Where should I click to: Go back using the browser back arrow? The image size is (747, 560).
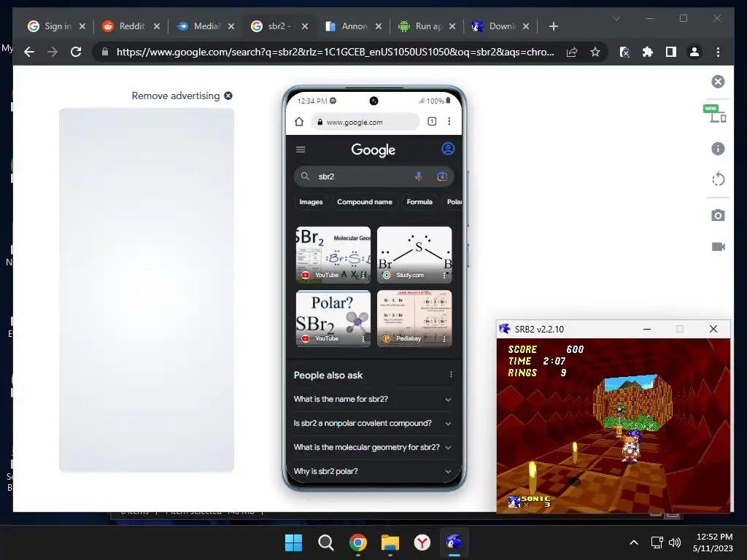(x=29, y=52)
